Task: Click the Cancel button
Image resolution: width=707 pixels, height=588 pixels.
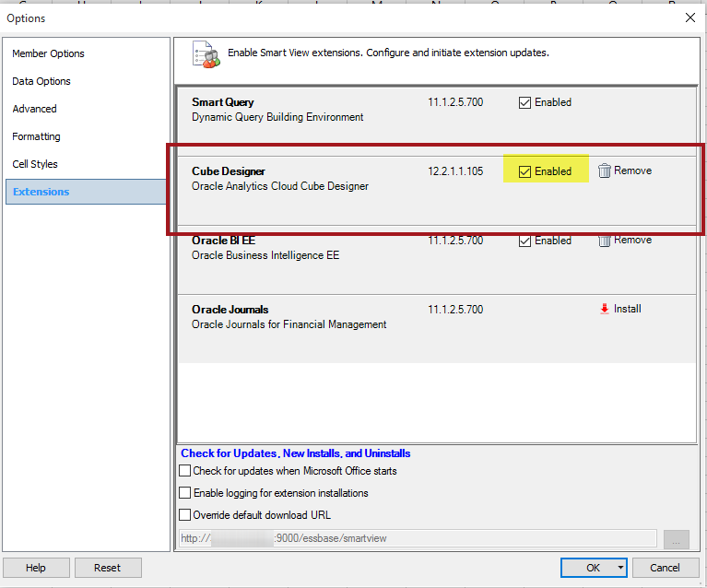Action: pyautogui.click(x=666, y=568)
